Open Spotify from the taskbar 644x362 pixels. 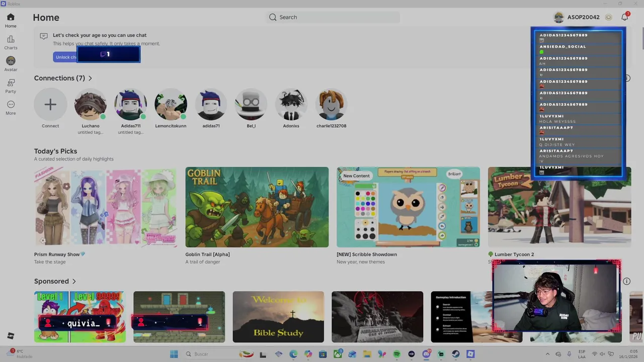click(x=396, y=354)
